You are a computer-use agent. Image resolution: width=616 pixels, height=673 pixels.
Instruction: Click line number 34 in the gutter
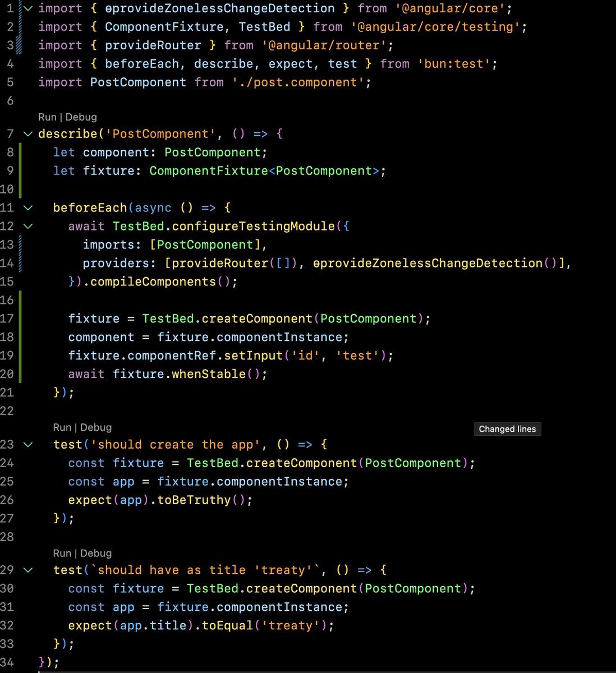(x=7, y=662)
